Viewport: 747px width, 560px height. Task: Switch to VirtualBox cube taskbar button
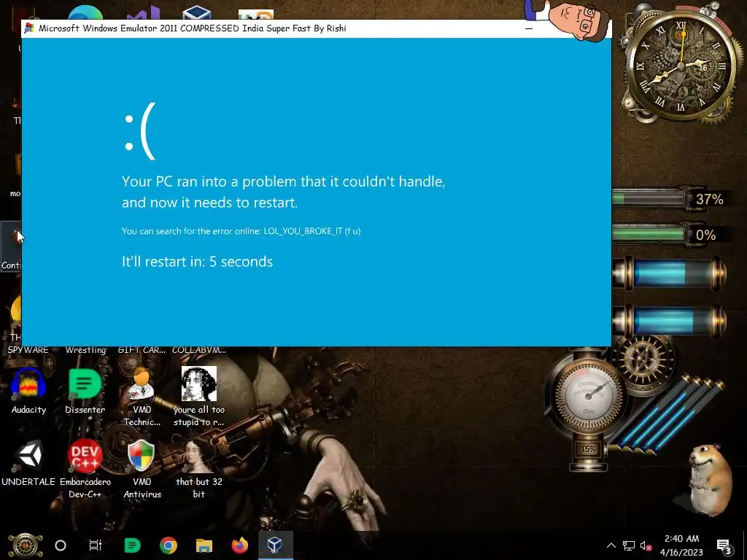click(x=275, y=545)
